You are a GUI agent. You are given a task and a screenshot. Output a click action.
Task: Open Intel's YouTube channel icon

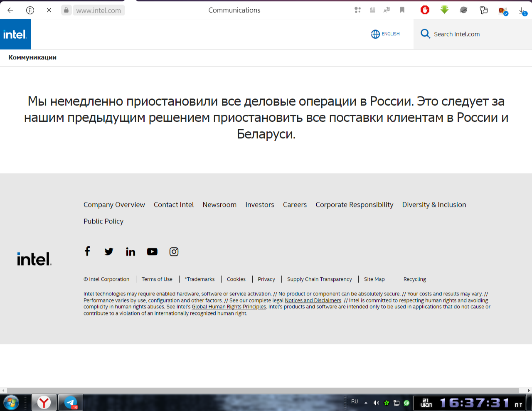(x=152, y=251)
